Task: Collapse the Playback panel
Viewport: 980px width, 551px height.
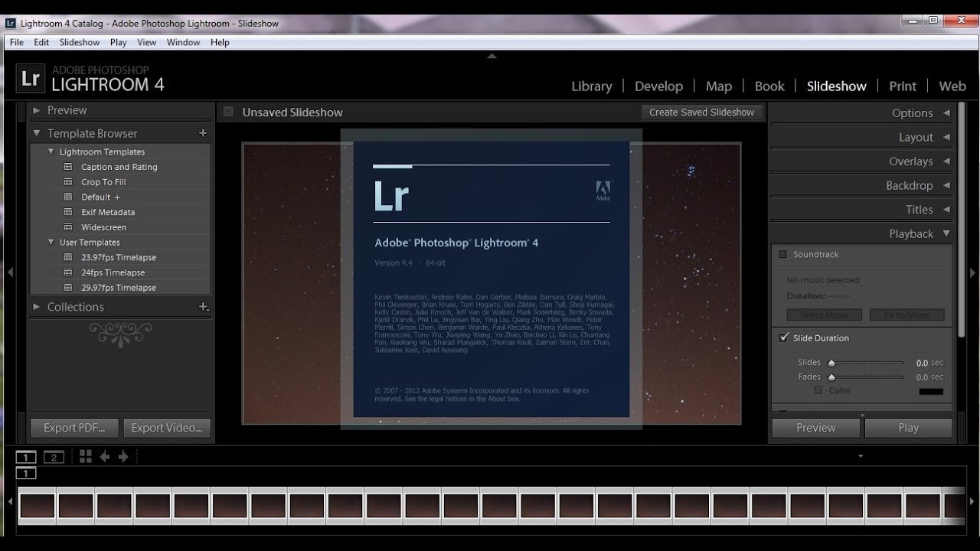Action: (x=946, y=233)
